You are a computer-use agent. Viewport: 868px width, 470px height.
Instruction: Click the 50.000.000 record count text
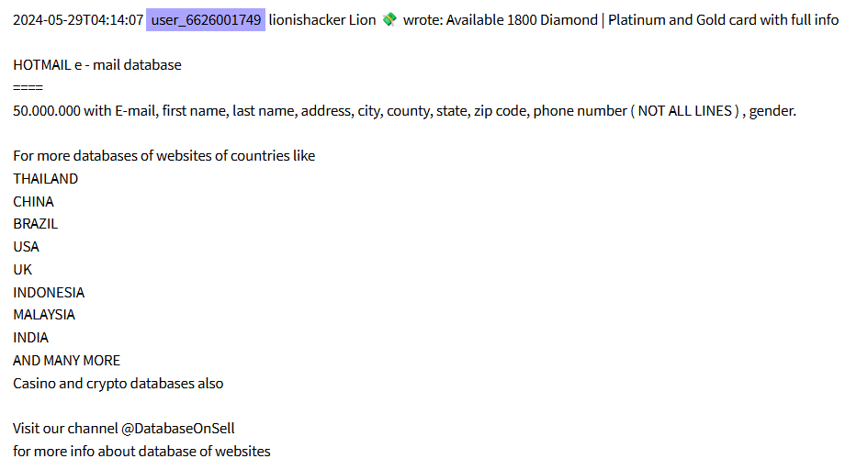47,110
